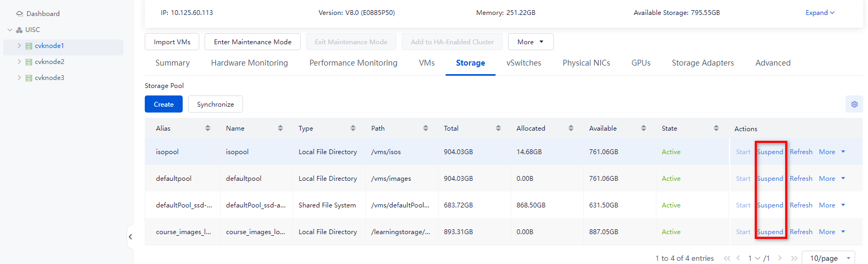This screenshot has height=264, width=868.
Task: Click the Create storage pool button
Action: click(163, 104)
